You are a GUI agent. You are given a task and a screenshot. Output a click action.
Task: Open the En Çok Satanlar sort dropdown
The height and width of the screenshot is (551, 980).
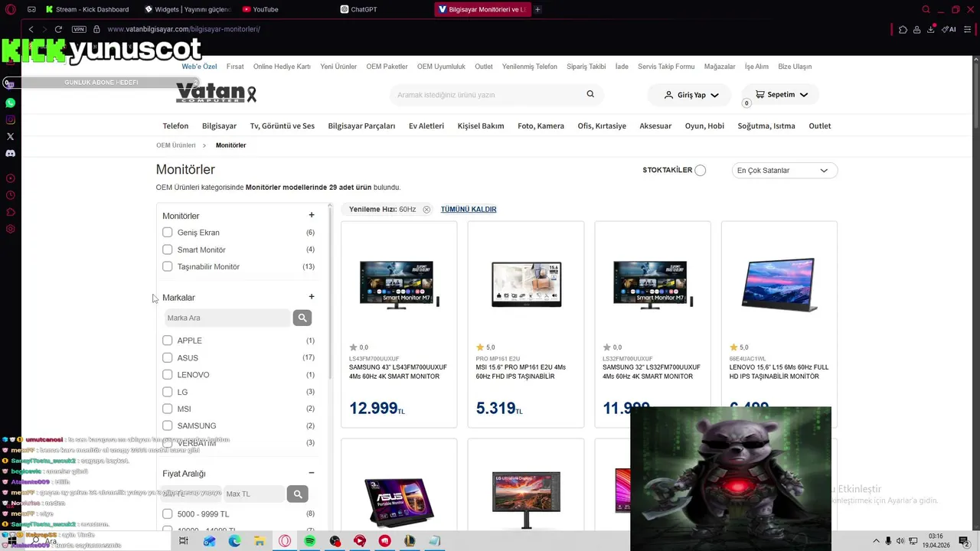tap(784, 170)
